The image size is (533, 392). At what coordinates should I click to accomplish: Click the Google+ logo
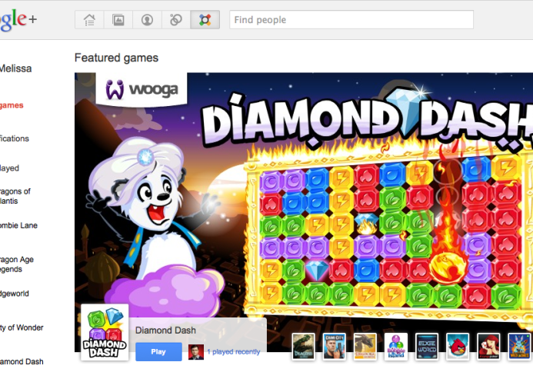point(18,20)
